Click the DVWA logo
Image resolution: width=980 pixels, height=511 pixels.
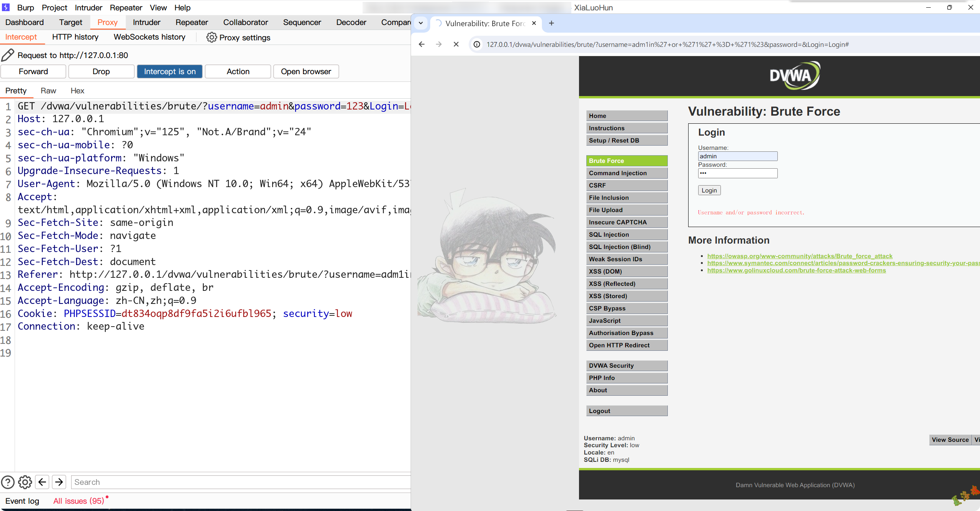(795, 75)
